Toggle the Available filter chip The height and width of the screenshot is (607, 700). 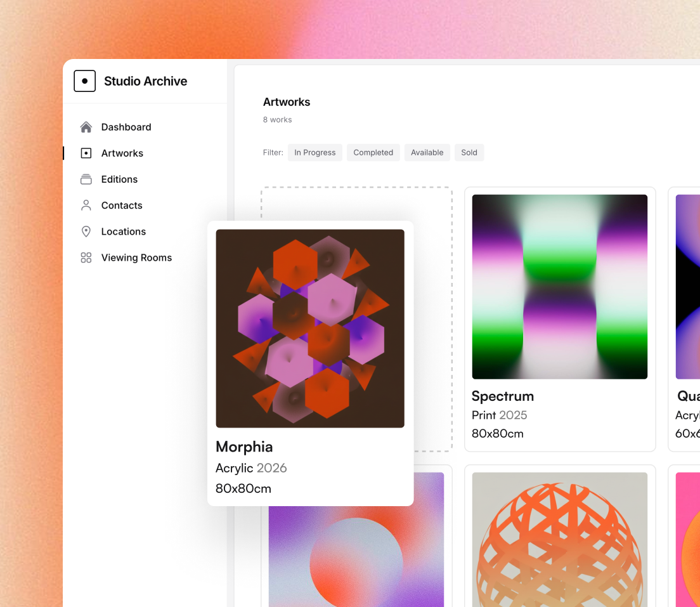427,152
